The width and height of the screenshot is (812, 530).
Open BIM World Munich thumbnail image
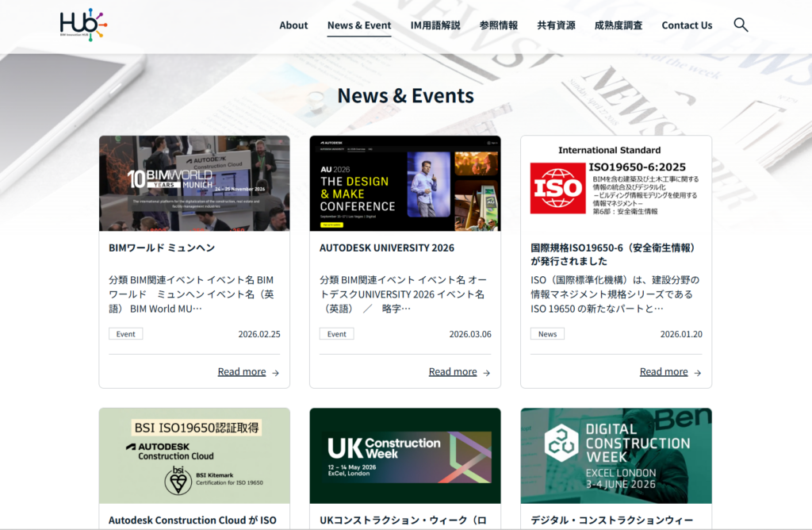pos(194,183)
